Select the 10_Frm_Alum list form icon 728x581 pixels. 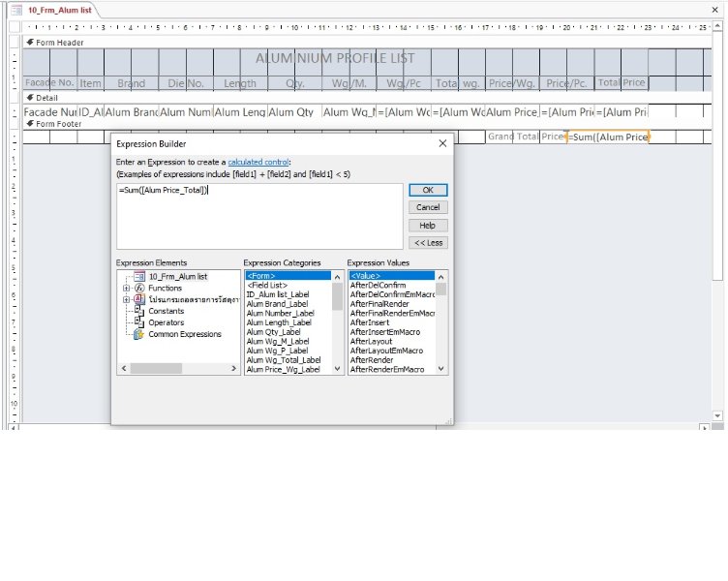(x=139, y=276)
